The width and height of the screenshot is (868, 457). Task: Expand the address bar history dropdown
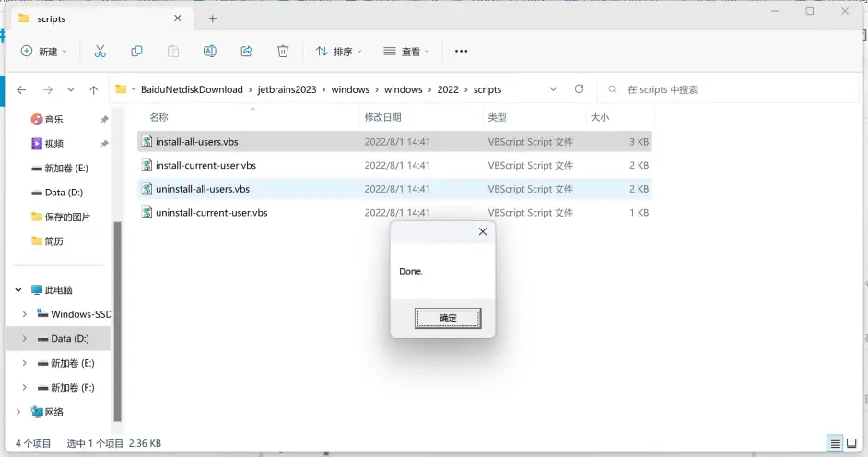click(x=553, y=89)
